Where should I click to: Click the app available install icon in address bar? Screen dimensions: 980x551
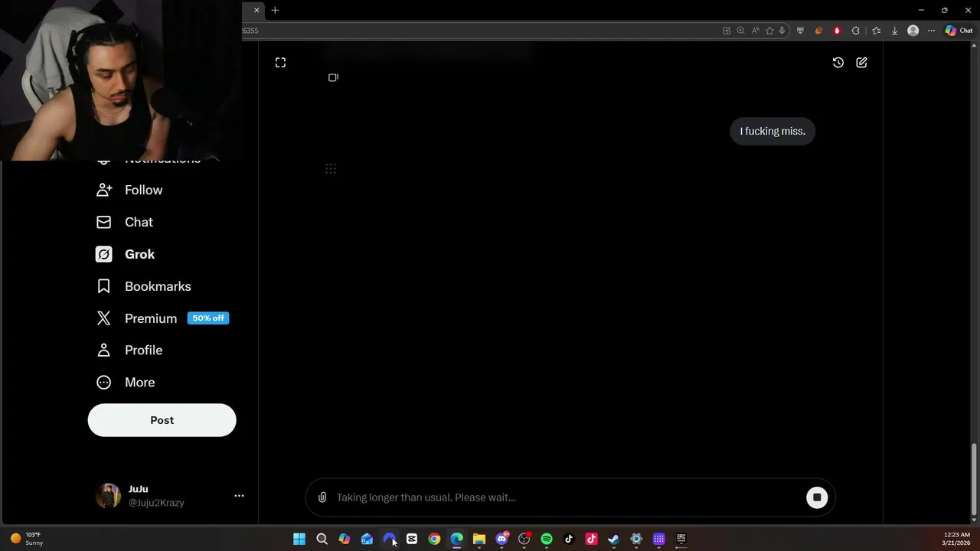pos(726,31)
